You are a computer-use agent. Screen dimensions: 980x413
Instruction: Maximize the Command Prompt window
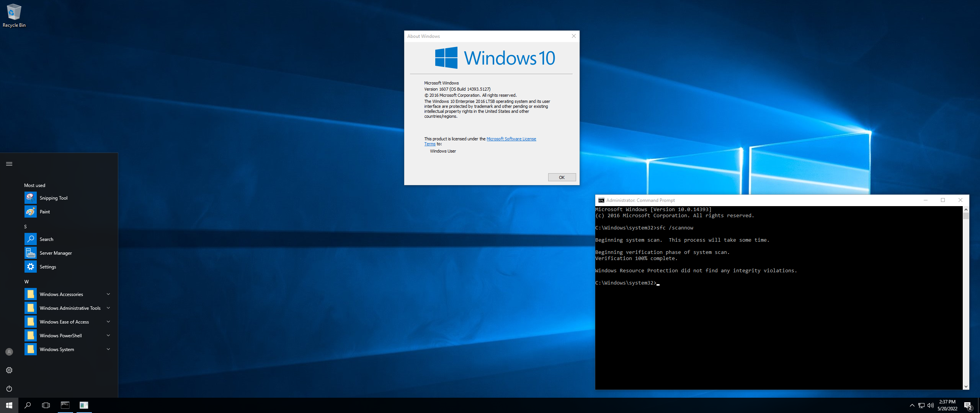point(943,200)
